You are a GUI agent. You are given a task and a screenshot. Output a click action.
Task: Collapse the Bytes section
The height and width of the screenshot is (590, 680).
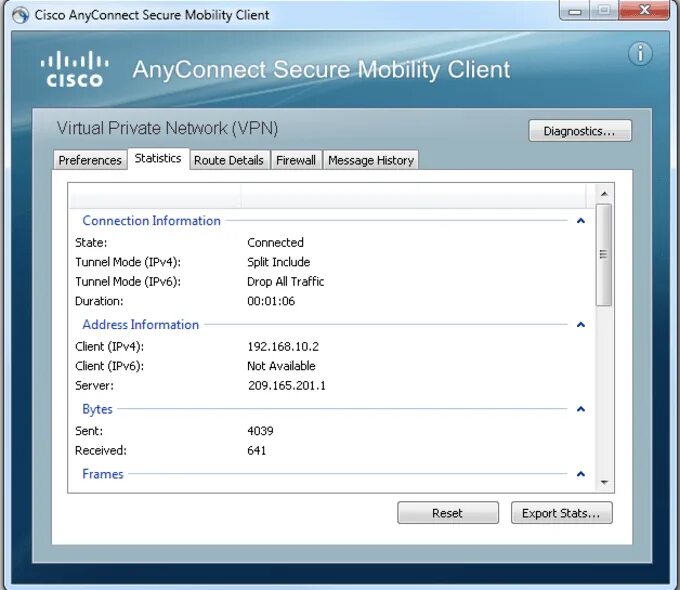tap(581, 409)
